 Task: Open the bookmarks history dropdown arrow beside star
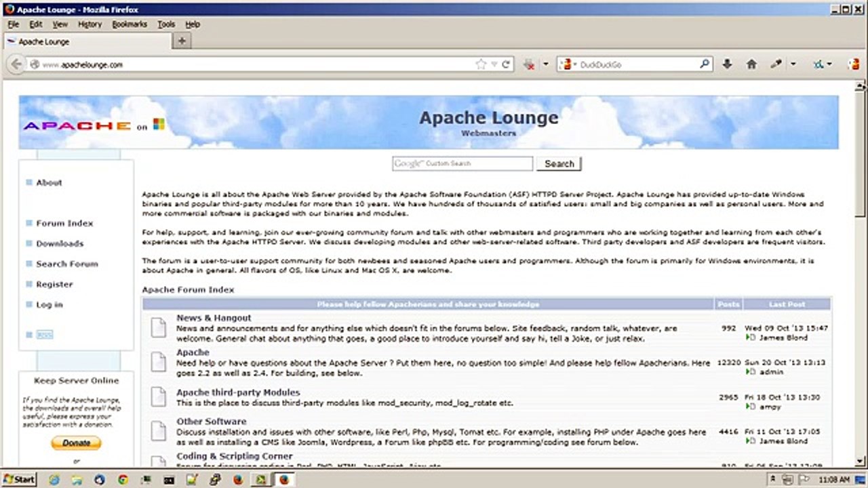494,64
